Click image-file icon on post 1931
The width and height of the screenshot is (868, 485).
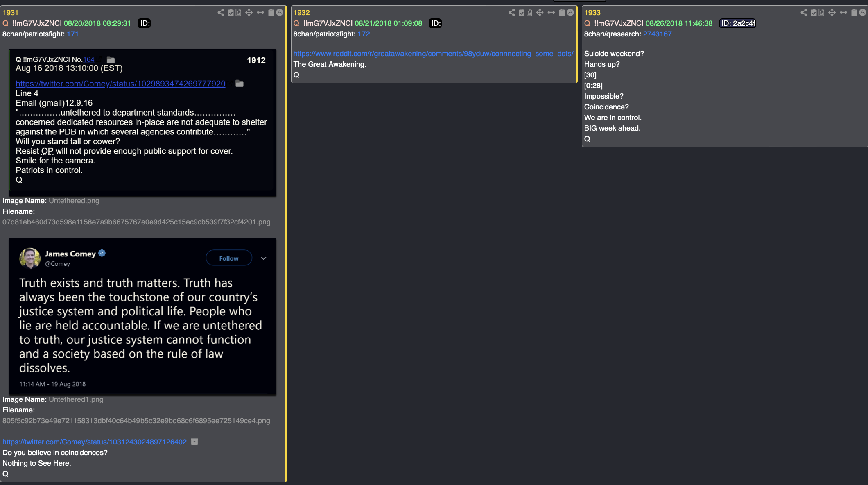click(238, 13)
